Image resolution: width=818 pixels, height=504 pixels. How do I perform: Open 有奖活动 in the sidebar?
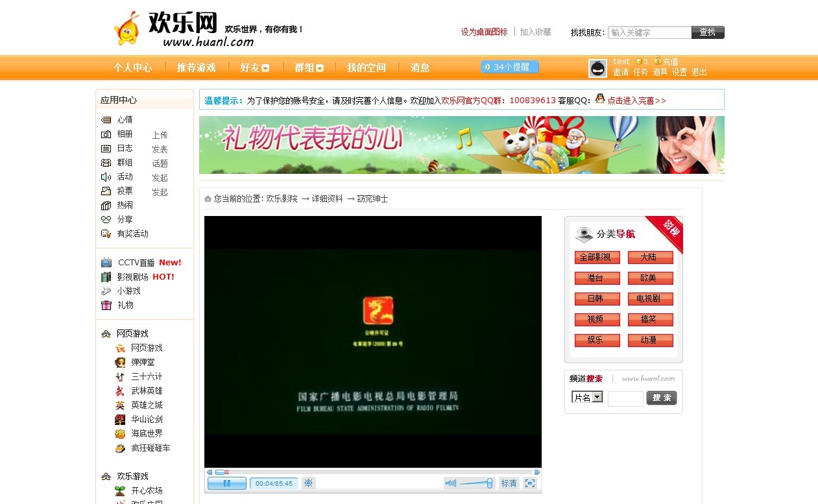point(132,234)
